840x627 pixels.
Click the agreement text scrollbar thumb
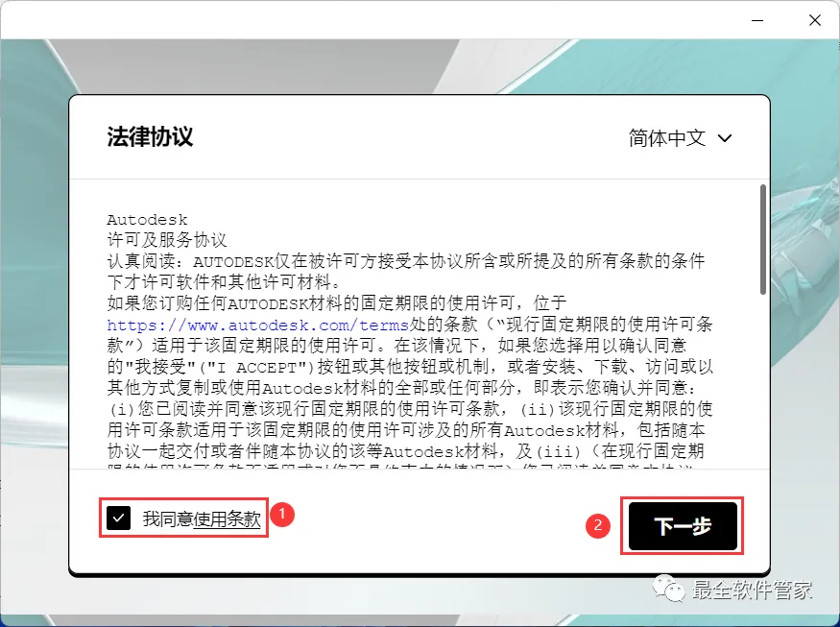763,239
